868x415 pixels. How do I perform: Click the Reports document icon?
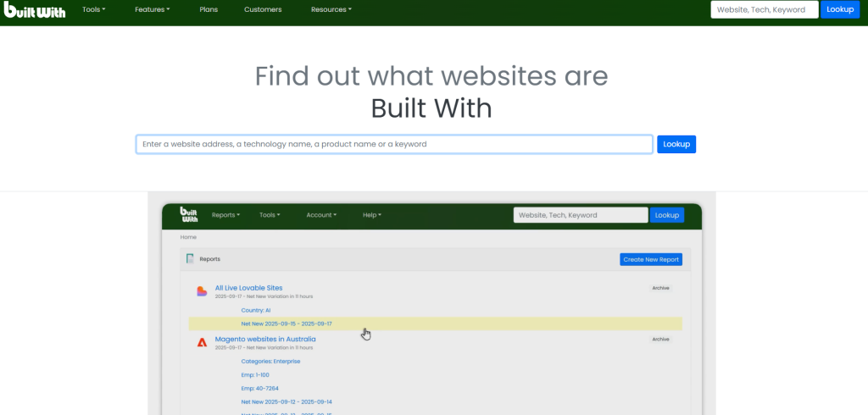coord(191,258)
